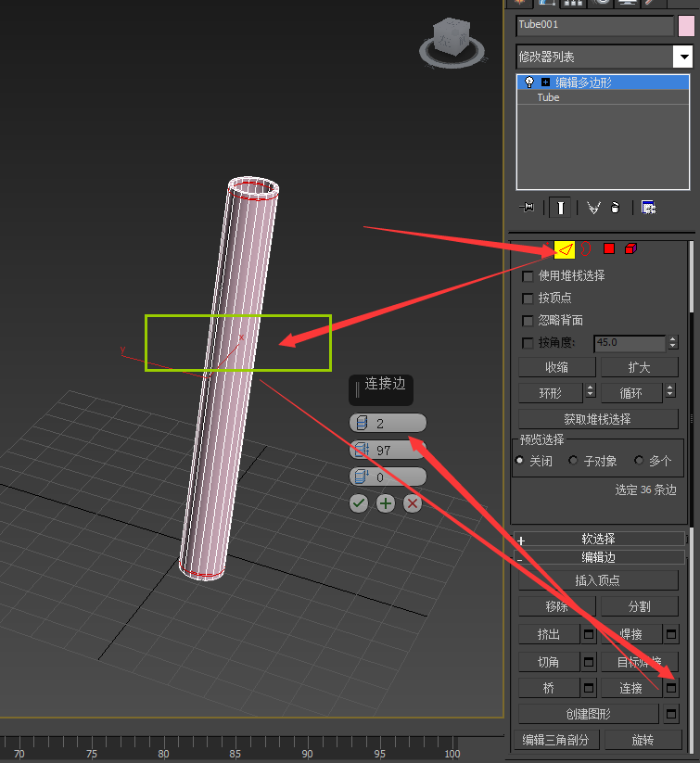Click the 插入顶点 button
Image resolution: width=700 pixels, height=763 pixels.
[x=598, y=580]
